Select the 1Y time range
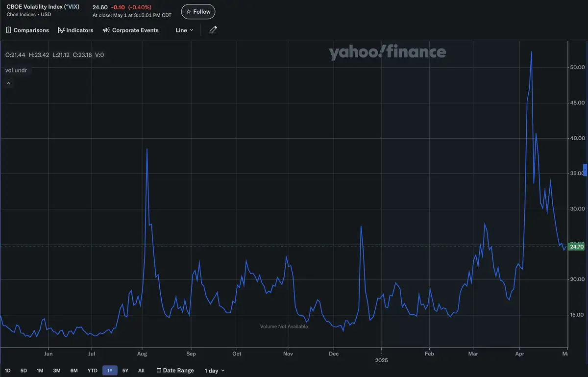588x377 pixels. [x=110, y=371]
